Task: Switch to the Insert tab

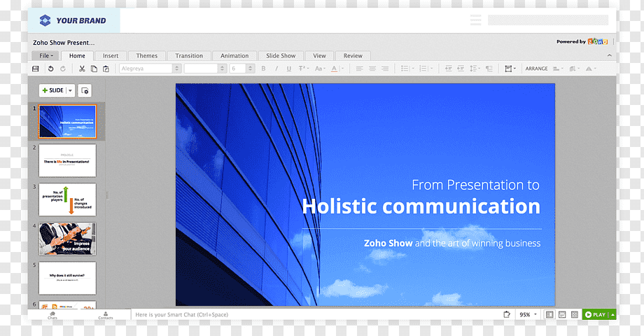Action: point(111,56)
